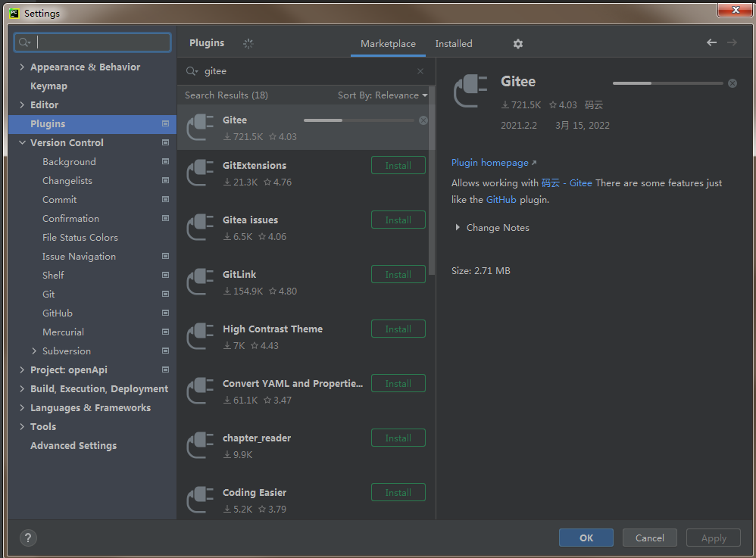The image size is (756, 558).
Task: Collapse the Version Control section
Action: pos(22,142)
